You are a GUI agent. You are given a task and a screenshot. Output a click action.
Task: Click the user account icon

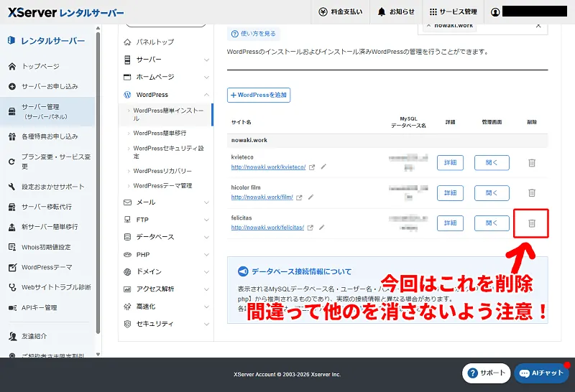495,11
